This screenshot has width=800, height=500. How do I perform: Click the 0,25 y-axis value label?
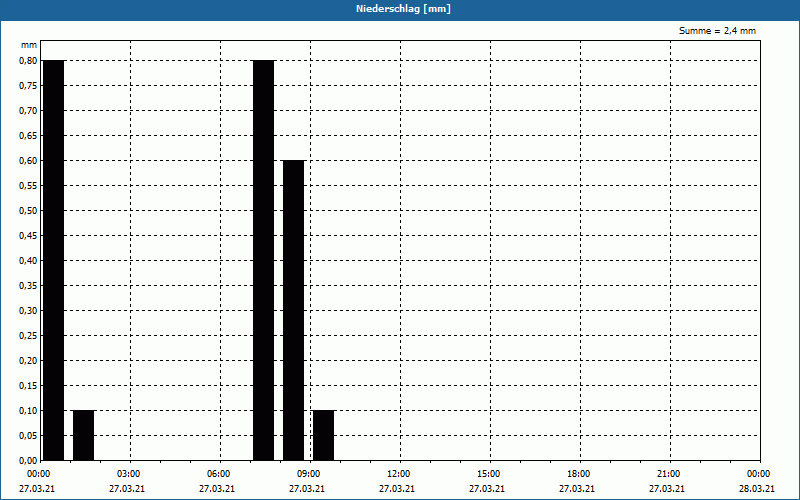pos(28,335)
